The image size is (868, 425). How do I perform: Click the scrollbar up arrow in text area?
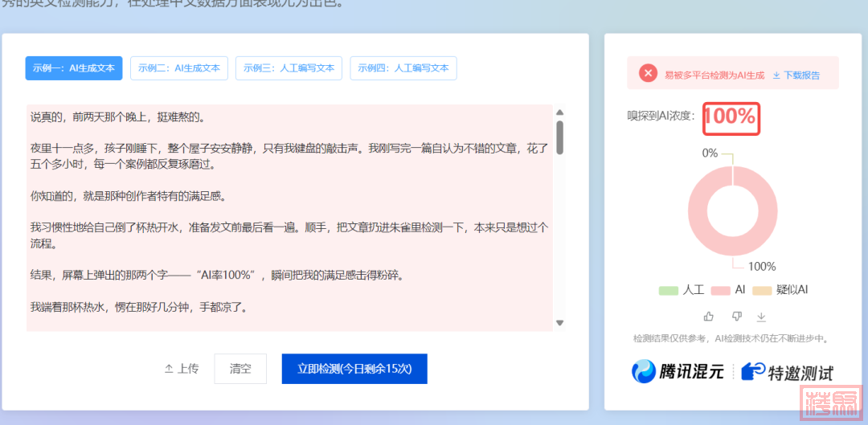point(559,112)
